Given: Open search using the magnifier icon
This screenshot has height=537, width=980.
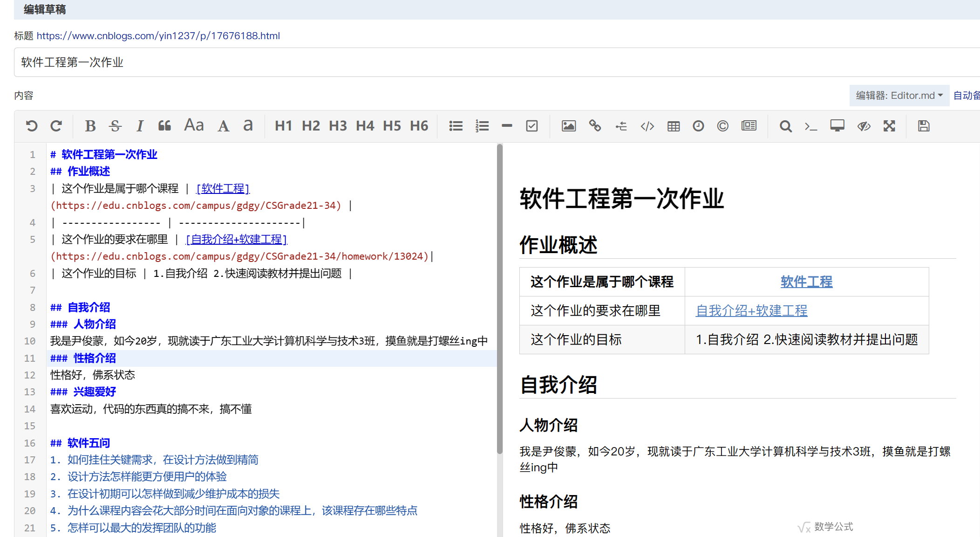Looking at the screenshot, I should [x=785, y=126].
